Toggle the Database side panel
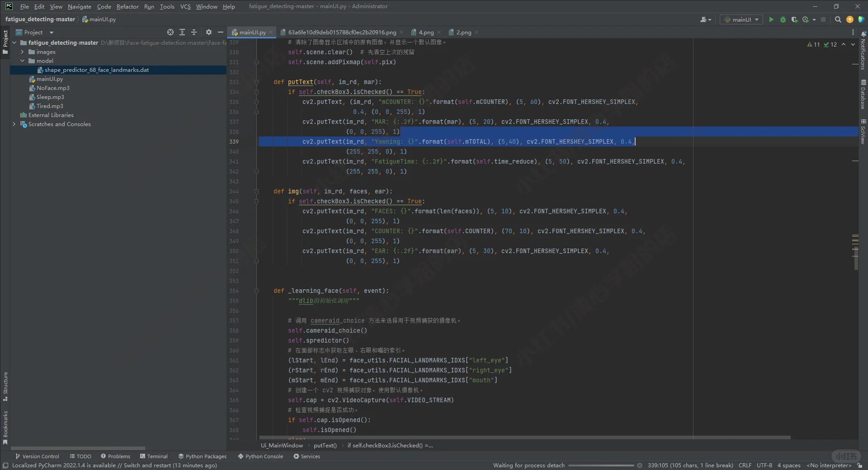Image resolution: width=868 pixels, height=470 pixels. point(863,94)
